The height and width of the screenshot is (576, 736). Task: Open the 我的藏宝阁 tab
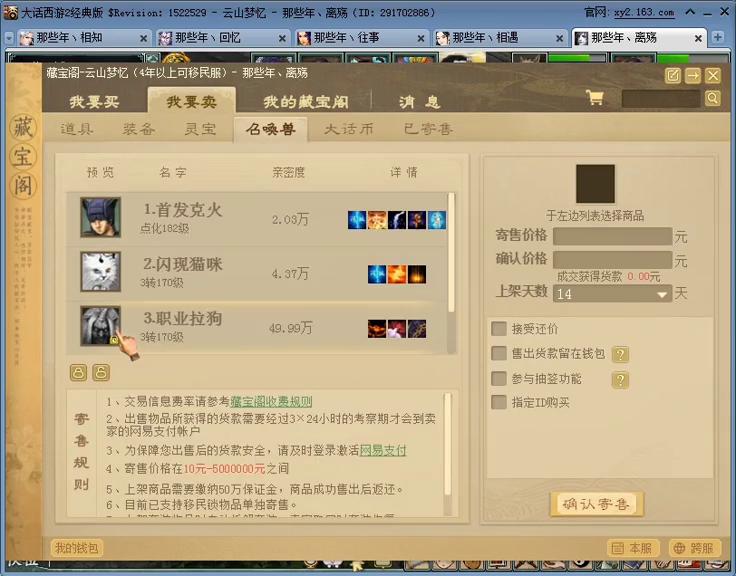click(x=306, y=101)
